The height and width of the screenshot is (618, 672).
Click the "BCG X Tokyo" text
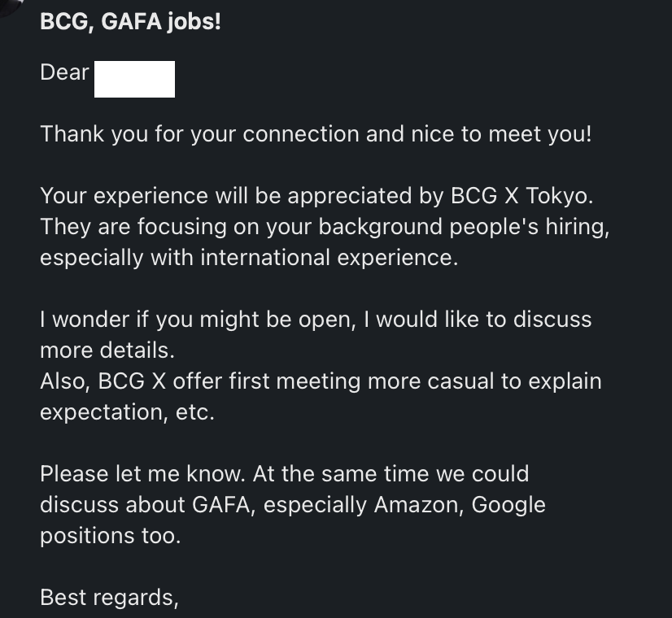tap(521, 196)
